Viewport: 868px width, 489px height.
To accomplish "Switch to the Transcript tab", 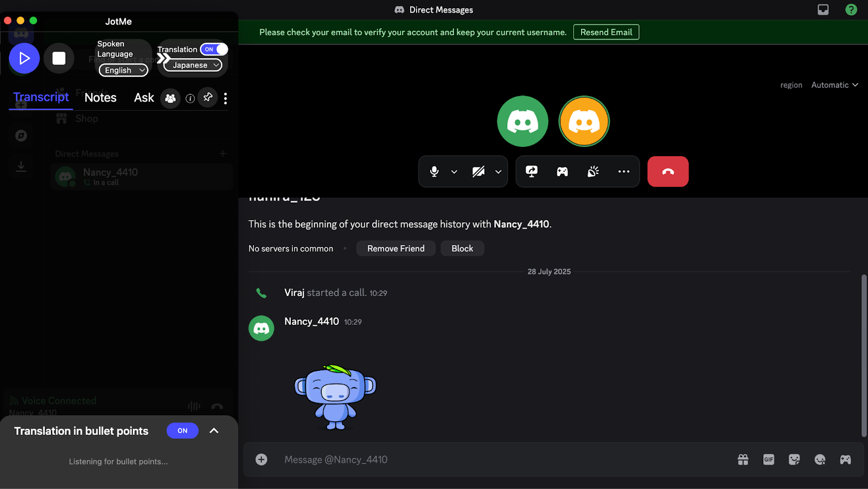I will tap(41, 97).
